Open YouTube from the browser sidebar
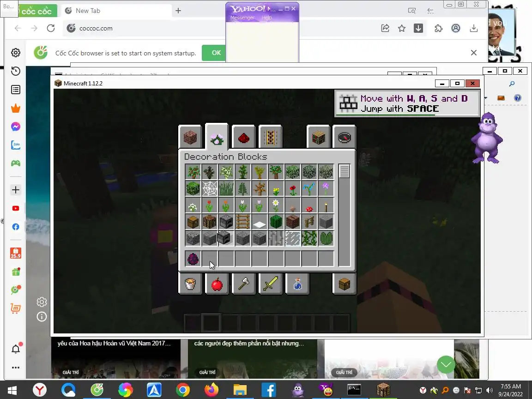532x399 pixels. click(x=16, y=208)
